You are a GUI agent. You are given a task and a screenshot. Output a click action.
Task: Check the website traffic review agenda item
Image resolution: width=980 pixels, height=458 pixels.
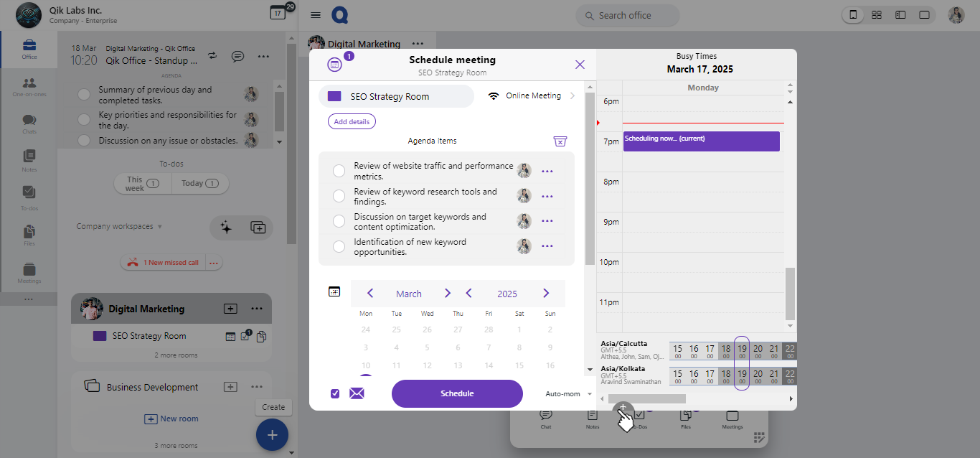click(339, 171)
